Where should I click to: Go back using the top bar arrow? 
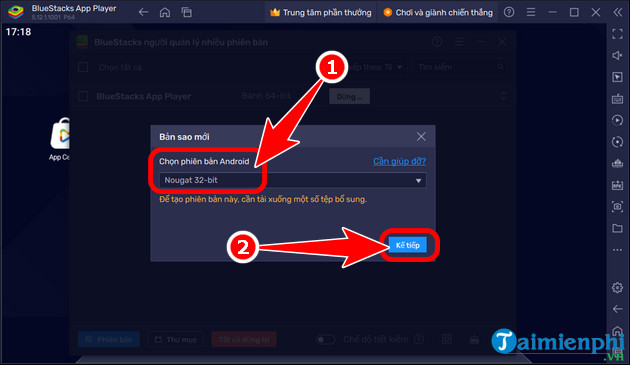[x=143, y=12]
